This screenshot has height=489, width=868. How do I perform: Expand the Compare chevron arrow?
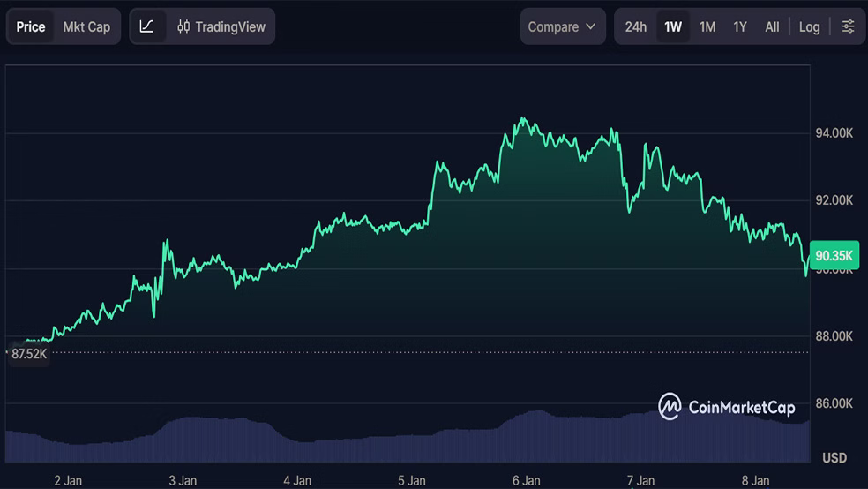pos(590,26)
